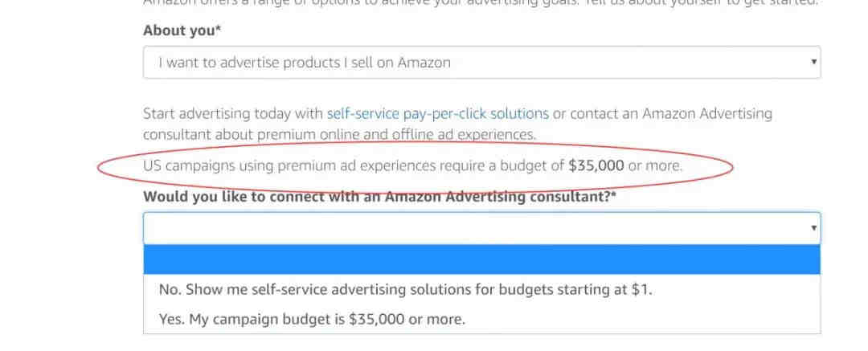Click 'consultant about premium online and offline' line
The width and height of the screenshot is (868, 351).
pos(339,134)
